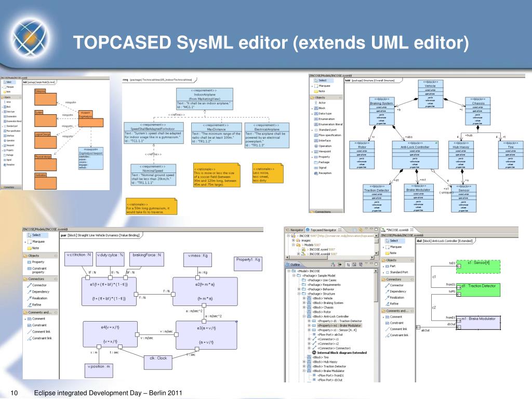
Task: Pick the Realization tool in the ibd palette
Action: (x=395, y=297)
